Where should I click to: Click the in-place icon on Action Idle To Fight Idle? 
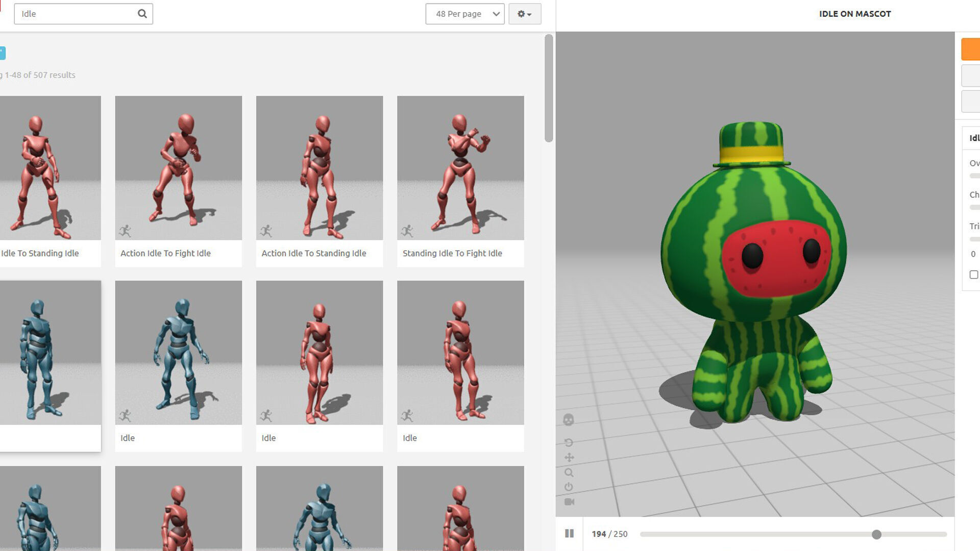125,231
